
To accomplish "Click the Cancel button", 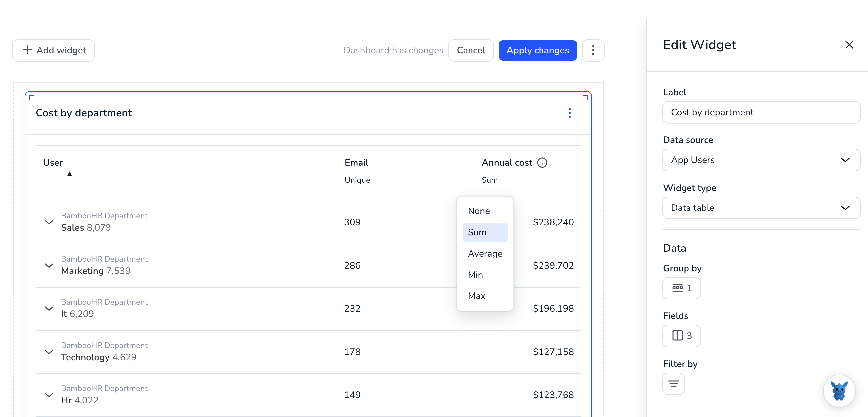I will (471, 50).
